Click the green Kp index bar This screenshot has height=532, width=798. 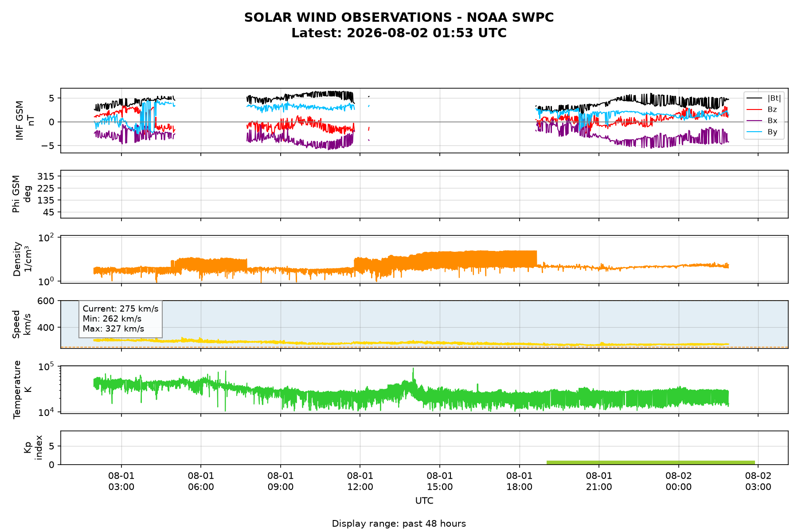tap(650, 462)
